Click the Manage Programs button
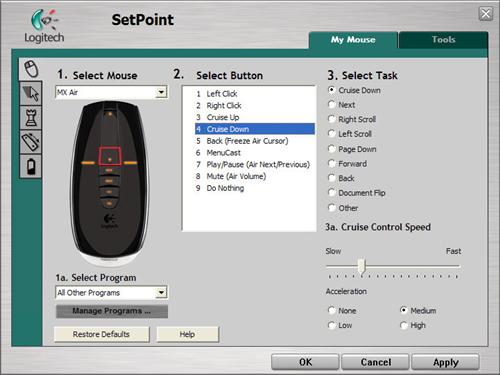500x375 pixels. pyautogui.click(x=112, y=311)
